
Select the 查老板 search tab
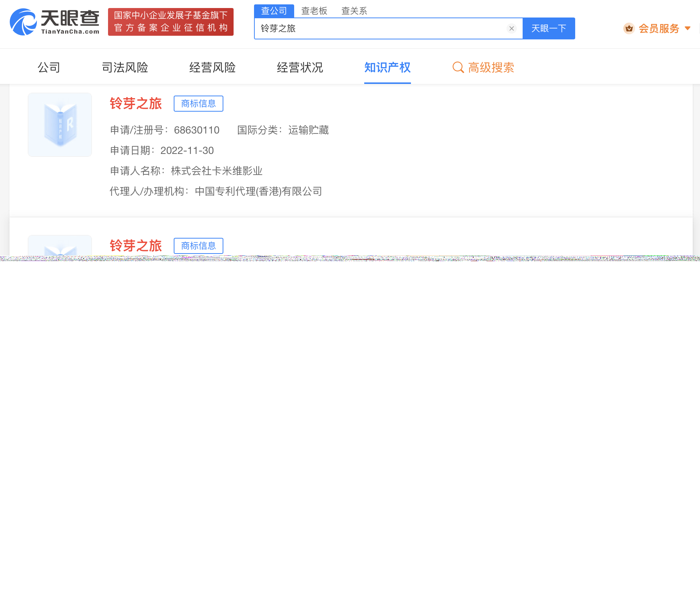pos(314,11)
